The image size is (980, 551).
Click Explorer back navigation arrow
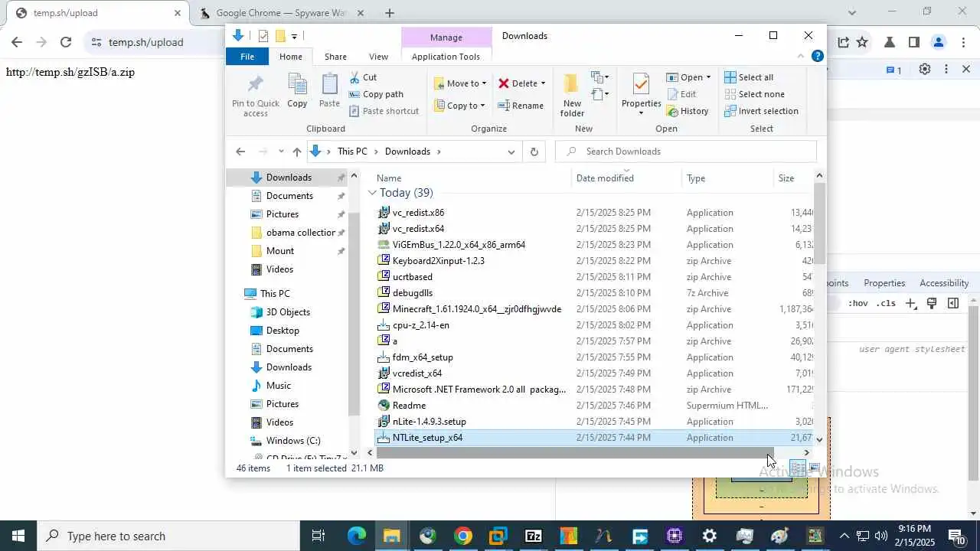tap(240, 152)
